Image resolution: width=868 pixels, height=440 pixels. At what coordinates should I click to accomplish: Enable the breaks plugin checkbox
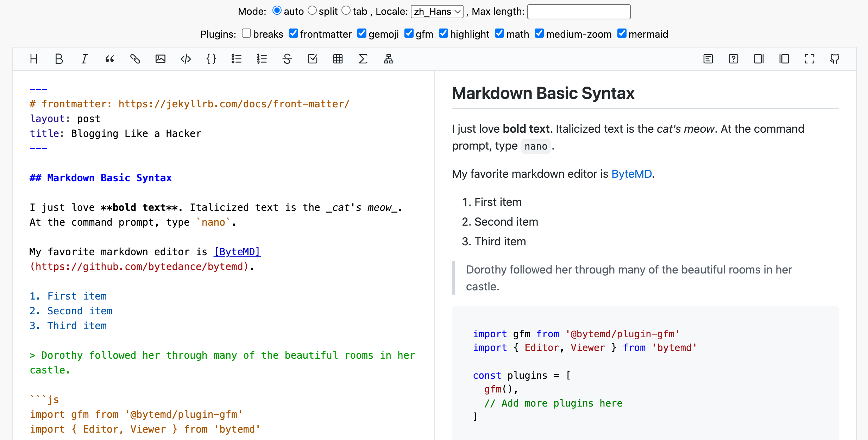[x=246, y=33]
